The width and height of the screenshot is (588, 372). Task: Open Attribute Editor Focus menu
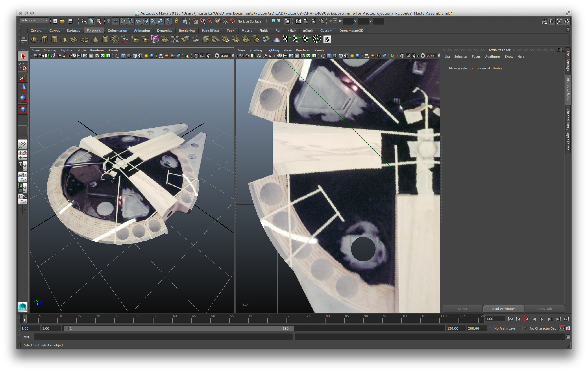476,57
